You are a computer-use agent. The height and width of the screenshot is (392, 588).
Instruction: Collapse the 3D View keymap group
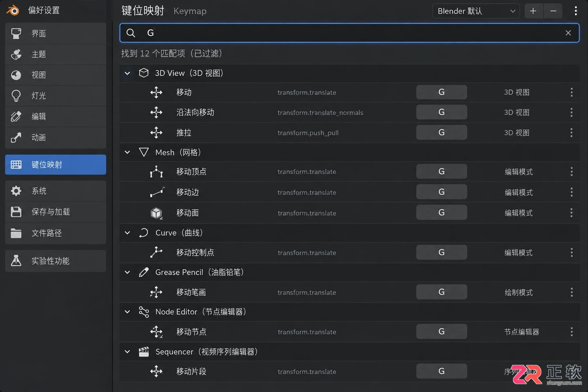(x=127, y=73)
